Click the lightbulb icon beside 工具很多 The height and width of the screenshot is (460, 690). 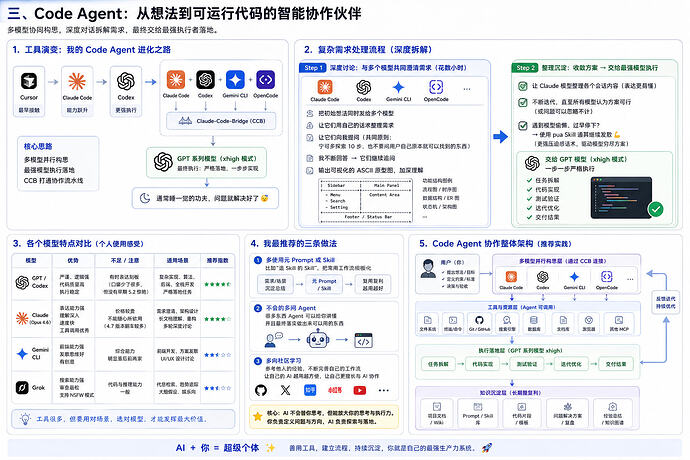(x=26, y=419)
